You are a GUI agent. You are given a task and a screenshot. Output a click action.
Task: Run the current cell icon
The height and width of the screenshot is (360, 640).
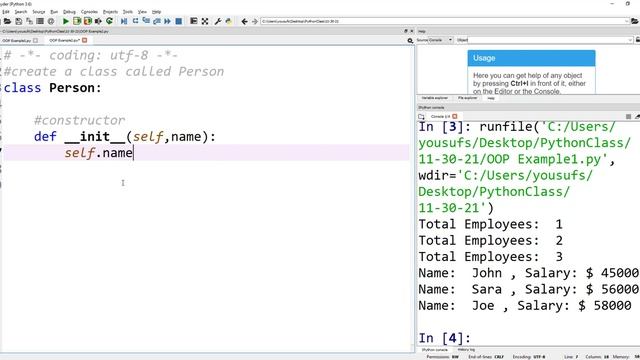click(x=77, y=21)
